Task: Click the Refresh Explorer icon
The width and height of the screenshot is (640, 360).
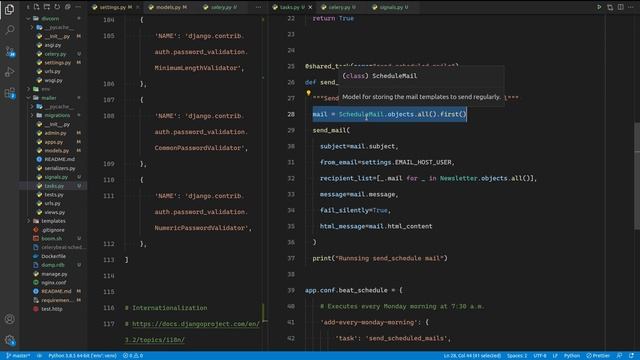Action: (x=57, y=7)
